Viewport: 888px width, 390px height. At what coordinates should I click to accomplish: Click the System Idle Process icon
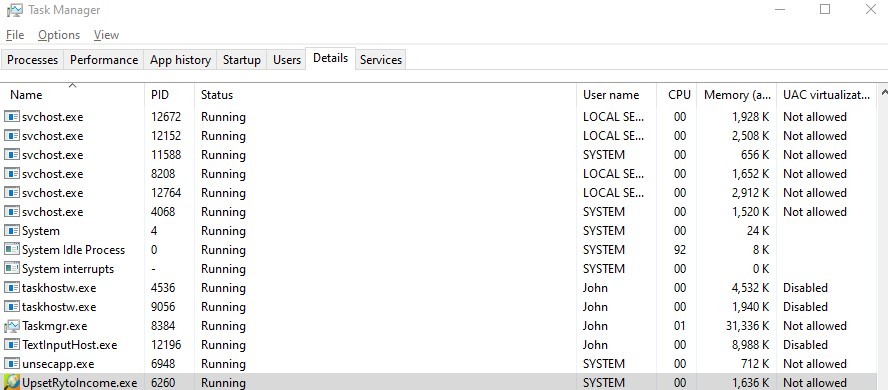click(12, 250)
